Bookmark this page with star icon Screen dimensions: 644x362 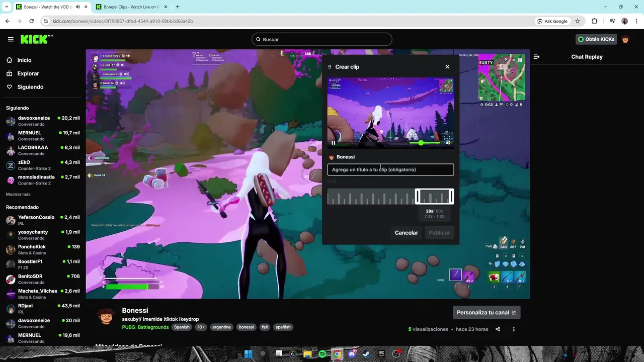578,21
